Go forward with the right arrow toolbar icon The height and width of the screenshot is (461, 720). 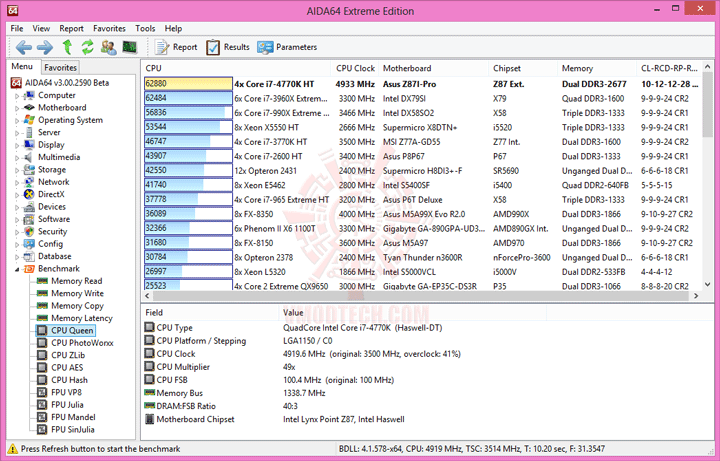click(45, 47)
